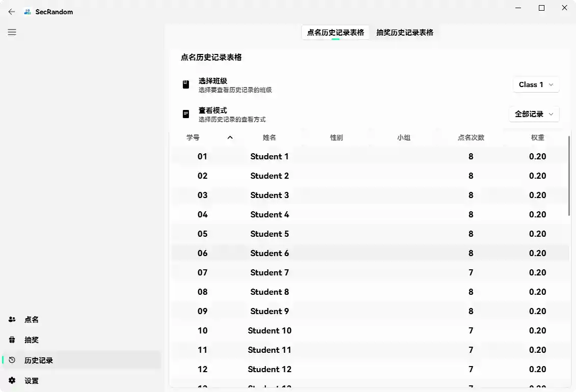
Task: Toggle the 学号 sort chevron
Action: pos(230,137)
